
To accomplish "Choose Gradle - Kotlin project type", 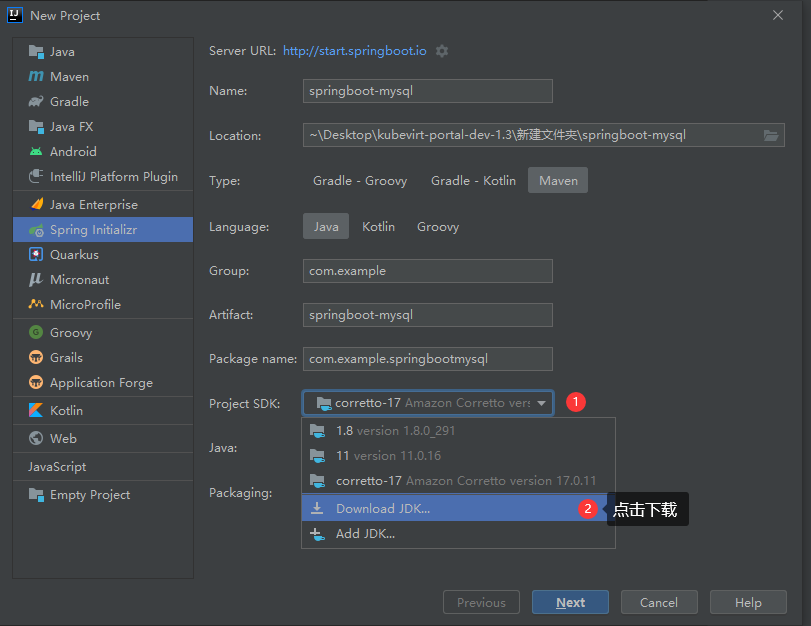I will (473, 181).
